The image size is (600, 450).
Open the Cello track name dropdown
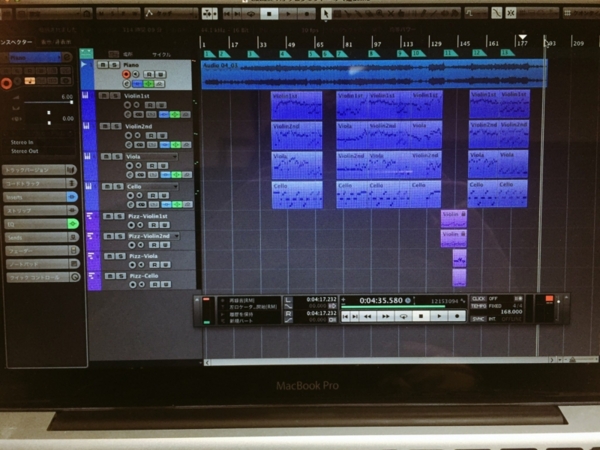point(176,187)
